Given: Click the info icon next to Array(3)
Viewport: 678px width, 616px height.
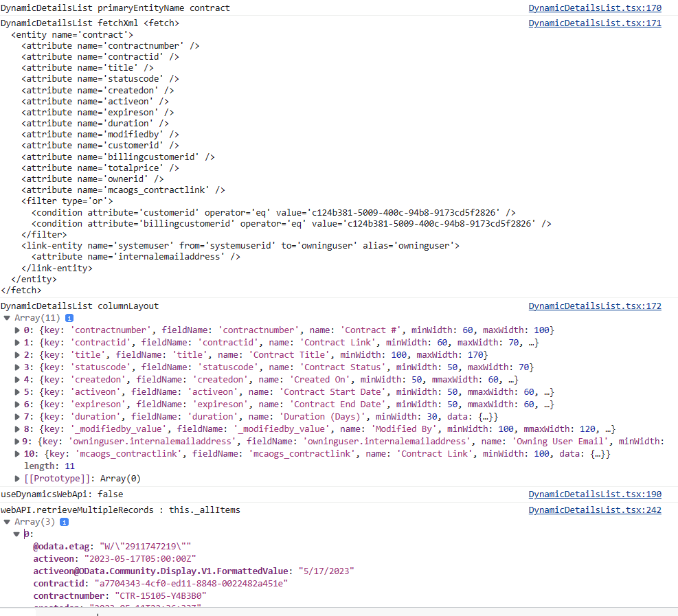Looking at the screenshot, I should (x=64, y=522).
